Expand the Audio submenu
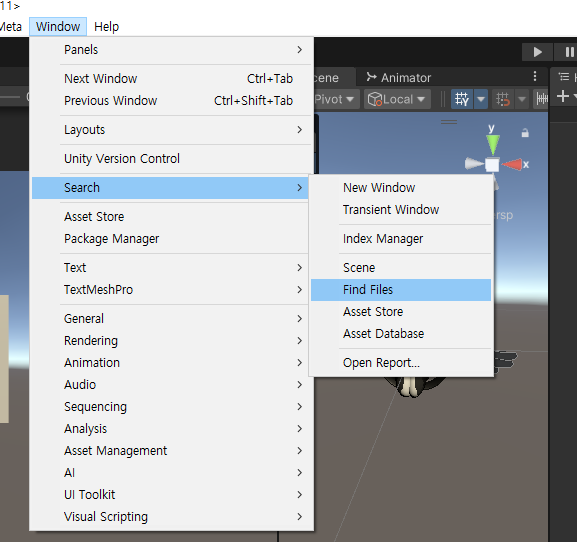The width and height of the screenshot is (577, 542). pos(170,385)
